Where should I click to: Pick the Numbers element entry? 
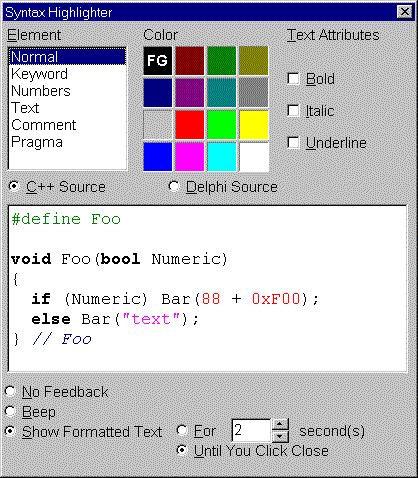pos(67,91)
